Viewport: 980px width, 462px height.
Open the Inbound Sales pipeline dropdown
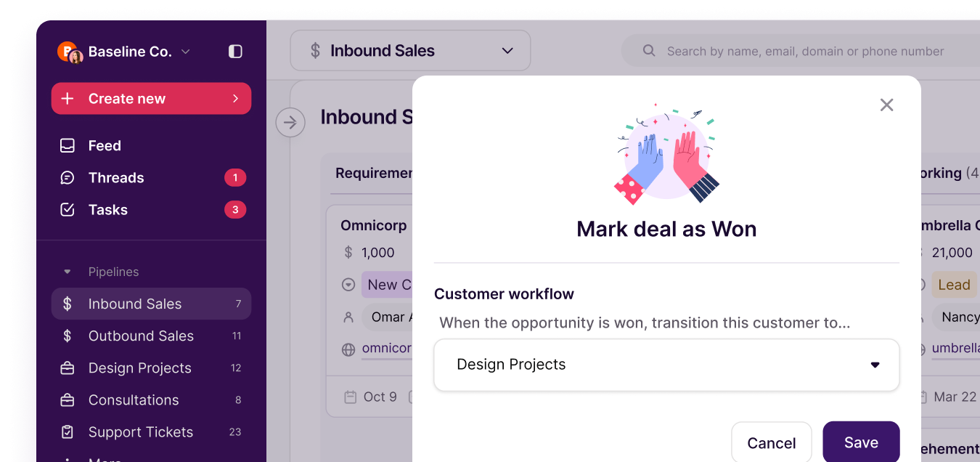tap(410, 51)
